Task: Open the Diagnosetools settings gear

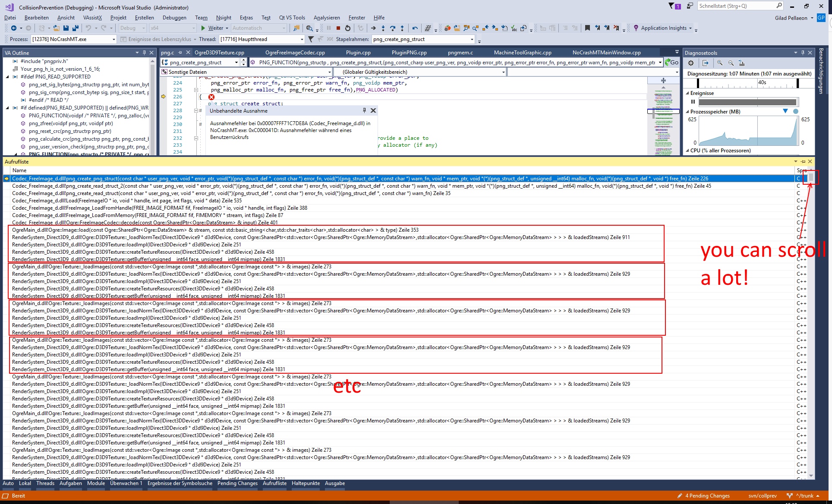Action: point(691,63)
